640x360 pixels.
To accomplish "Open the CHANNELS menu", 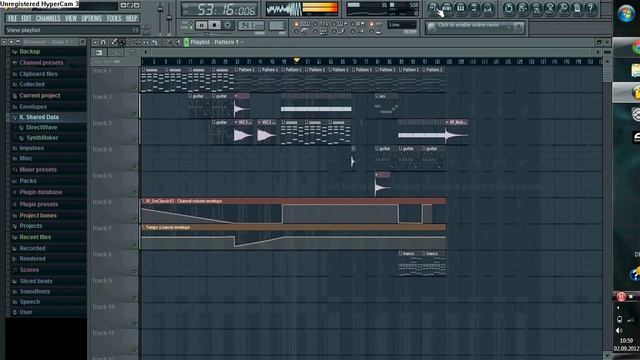I will pos(48,18).
